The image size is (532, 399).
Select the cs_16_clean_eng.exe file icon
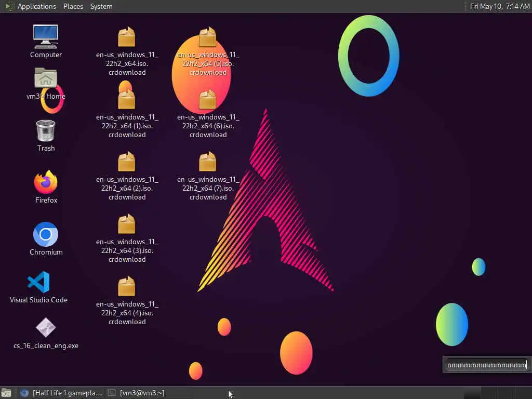click(46, 328)
